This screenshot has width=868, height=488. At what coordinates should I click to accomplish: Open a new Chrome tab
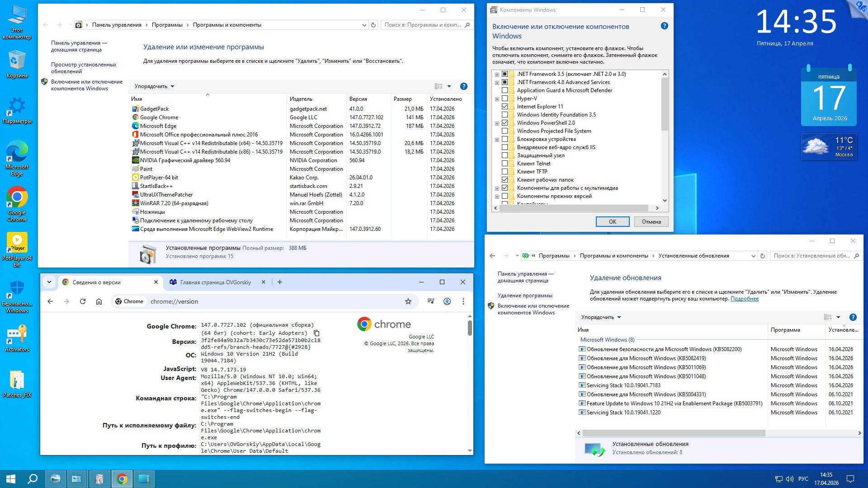coord(280,282)
